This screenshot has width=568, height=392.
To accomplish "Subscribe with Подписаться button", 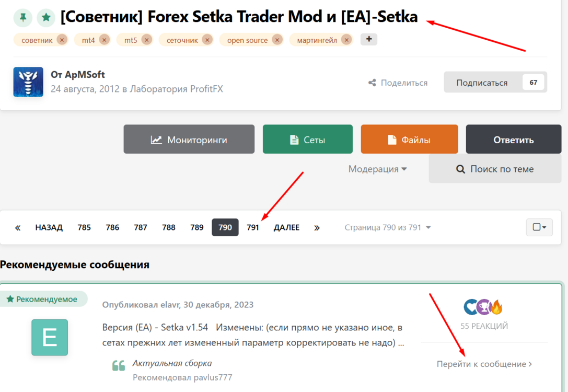I will [x=482, y=83].
